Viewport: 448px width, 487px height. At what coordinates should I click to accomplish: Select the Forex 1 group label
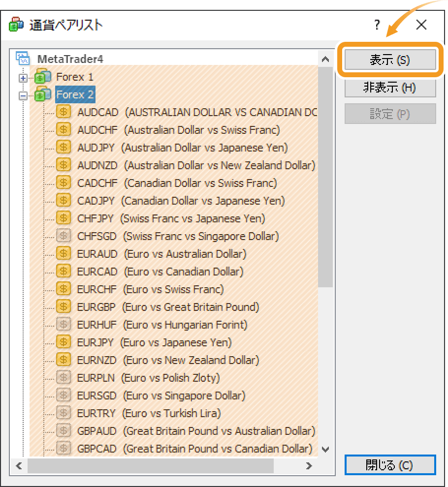point(75,77)
